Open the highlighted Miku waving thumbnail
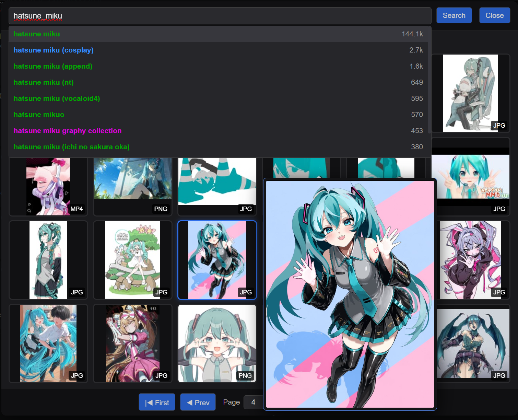 point(217,260)
